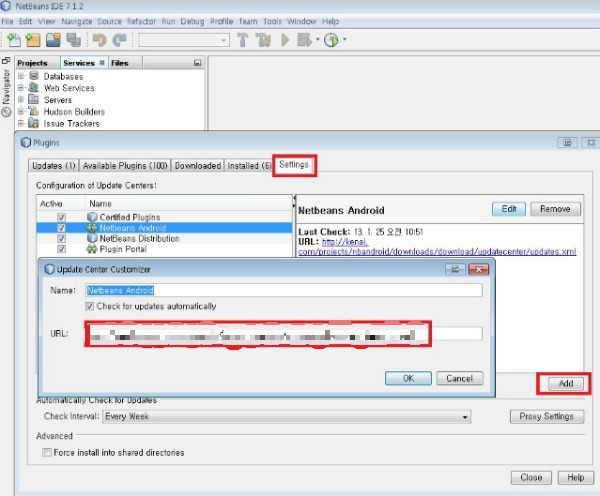Click the URL input field
This screenshot has height=496, width=600.
tap(284, 334)
